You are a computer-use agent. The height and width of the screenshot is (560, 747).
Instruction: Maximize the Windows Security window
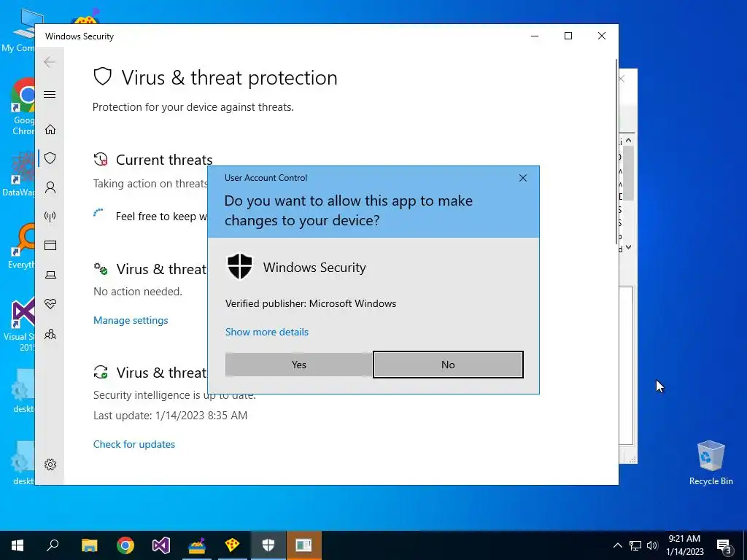pyautogui.click(x=568, y=36)
